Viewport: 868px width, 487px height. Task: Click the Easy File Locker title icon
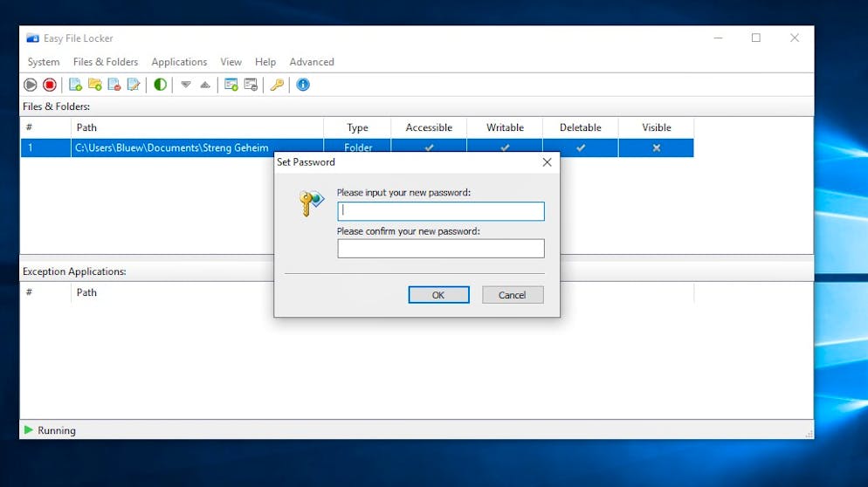pos(32,38)
